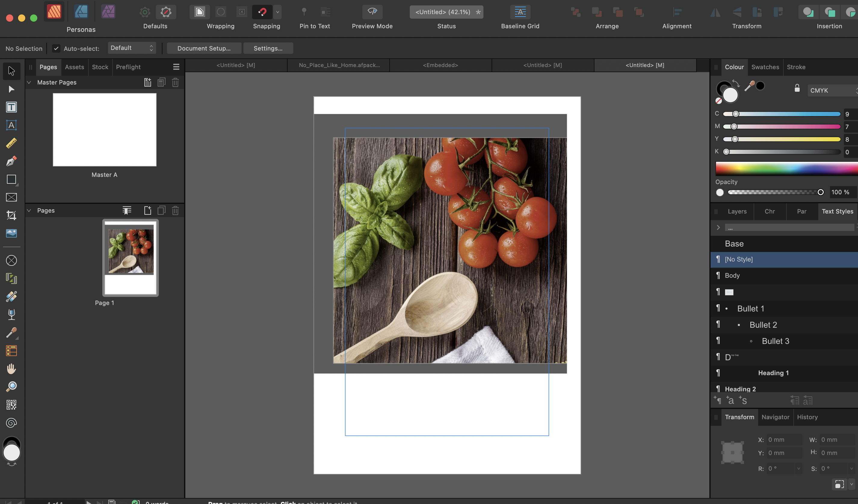Switch to the Swatches tab

(x=765, y=67)
